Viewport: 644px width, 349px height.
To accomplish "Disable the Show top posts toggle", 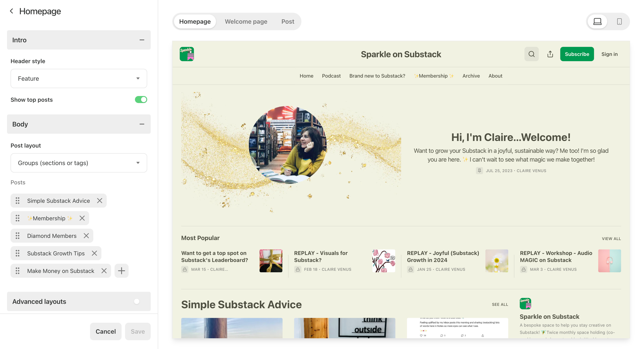I will tap(141, 100).
